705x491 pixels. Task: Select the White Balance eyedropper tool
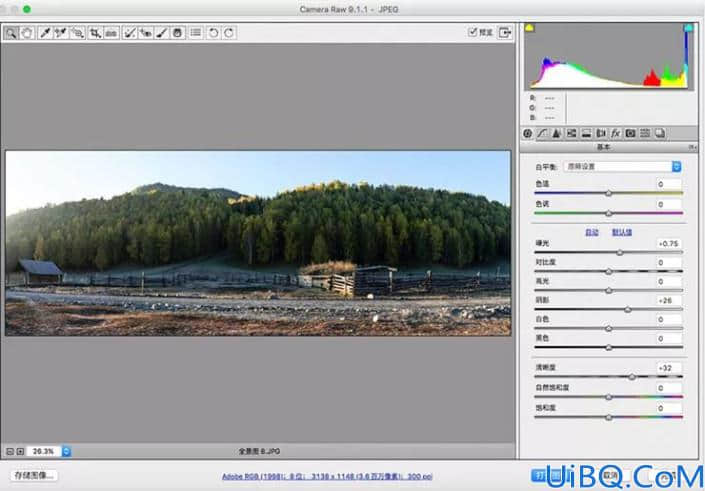point(45,33)
